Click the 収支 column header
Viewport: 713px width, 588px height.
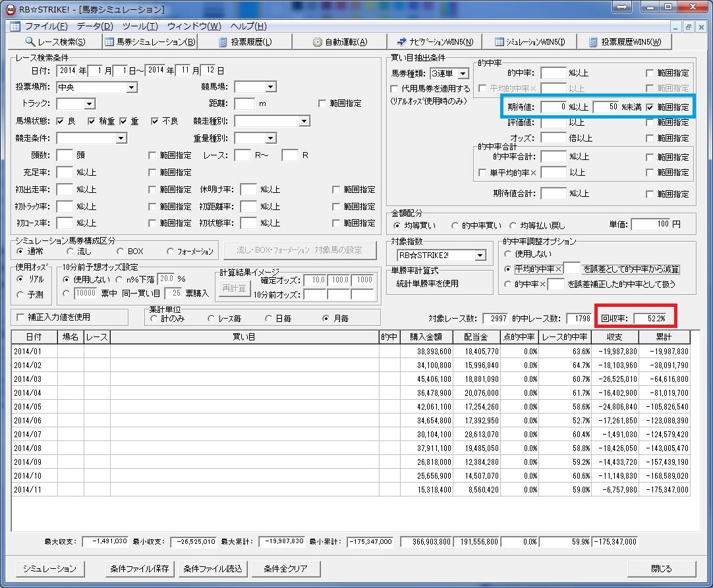click(x=615, y=337)
